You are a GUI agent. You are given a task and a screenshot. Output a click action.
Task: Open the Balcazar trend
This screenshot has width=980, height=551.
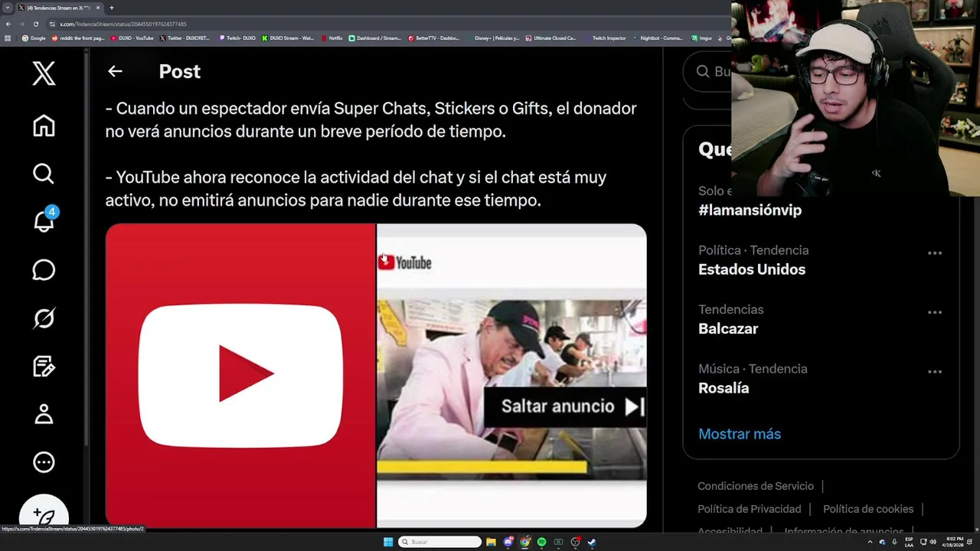(x=728, y=328)
